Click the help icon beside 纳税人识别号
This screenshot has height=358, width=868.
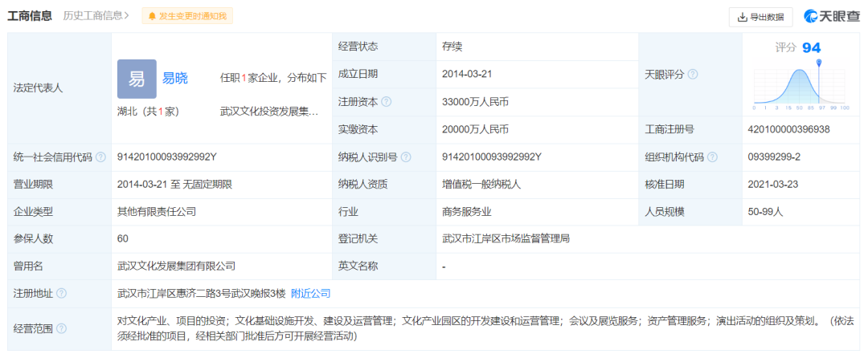point(406,157)
